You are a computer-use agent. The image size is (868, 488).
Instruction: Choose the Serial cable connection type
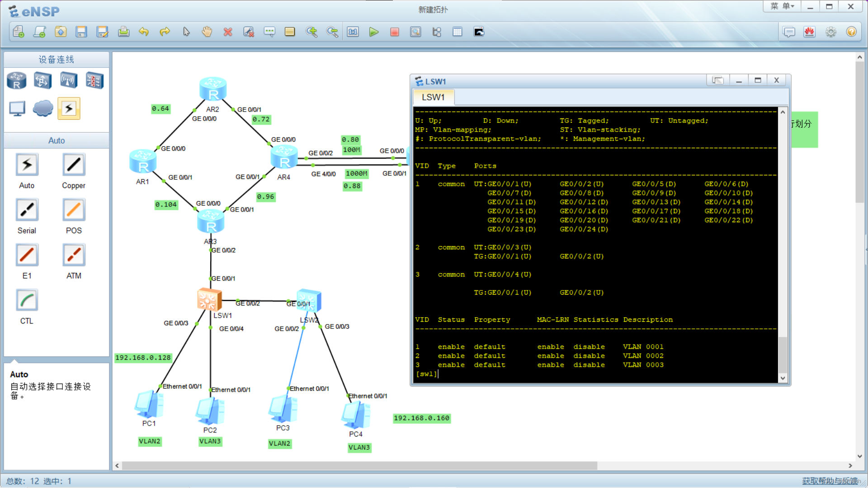click(27, 210)
